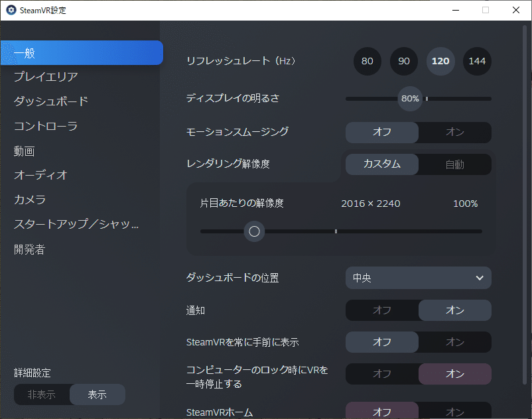The image size is (532, 419).
Task: Disable VR pause on computer lock (オフ)
Action: [382, 374]
